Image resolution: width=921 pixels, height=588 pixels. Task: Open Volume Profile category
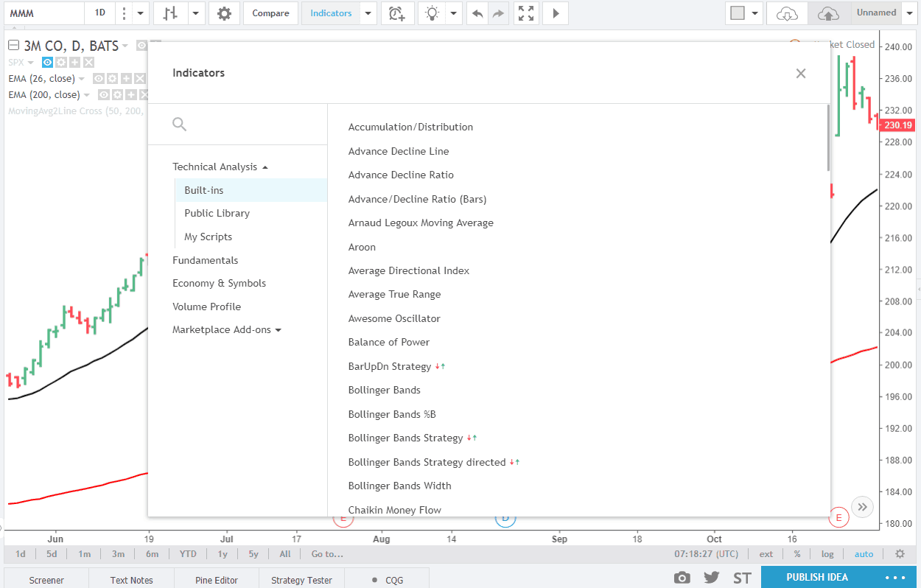pos(206,307)
